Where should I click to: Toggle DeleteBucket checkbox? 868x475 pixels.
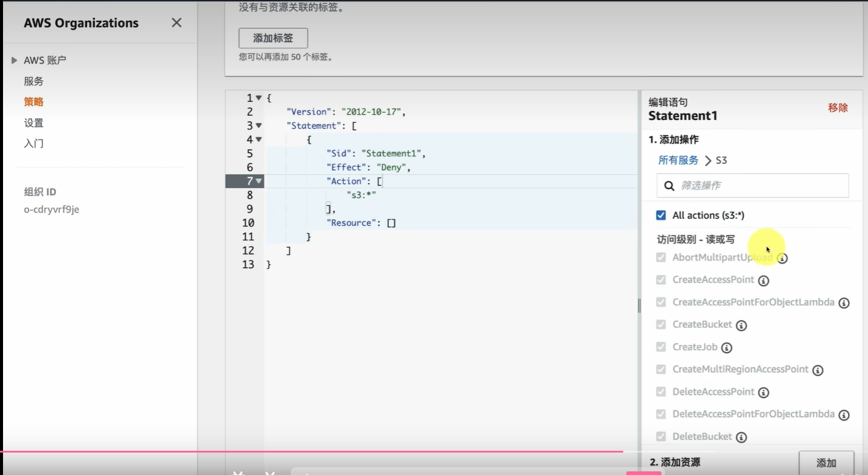click(x=661, y=436)
